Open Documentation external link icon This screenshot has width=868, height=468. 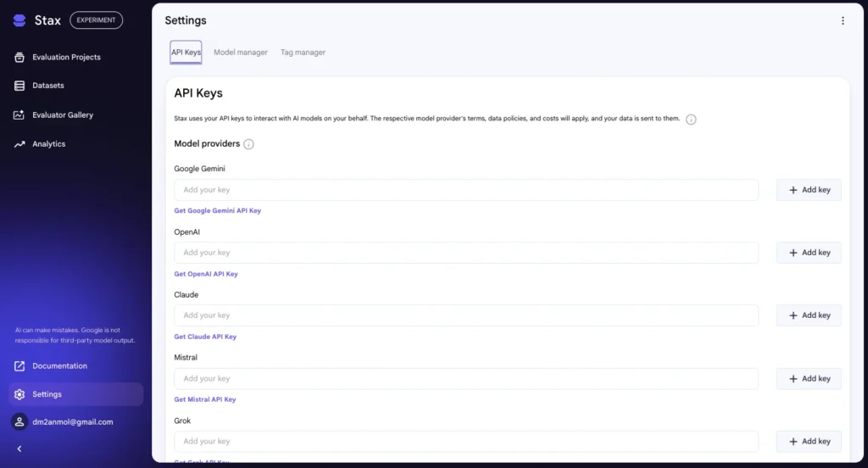click(x=19, y=366)
